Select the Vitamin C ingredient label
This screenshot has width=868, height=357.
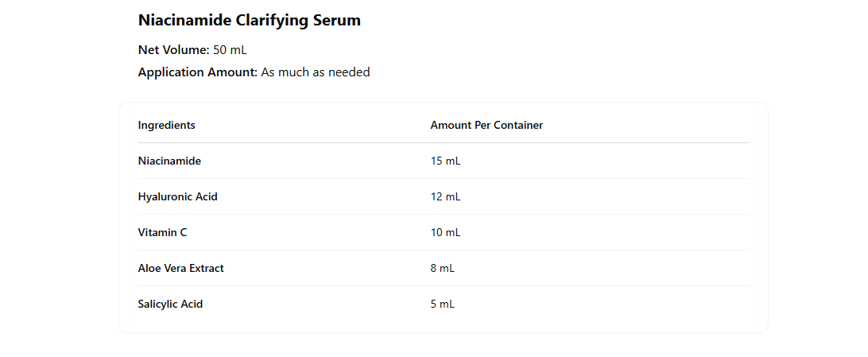coord(162,233)
